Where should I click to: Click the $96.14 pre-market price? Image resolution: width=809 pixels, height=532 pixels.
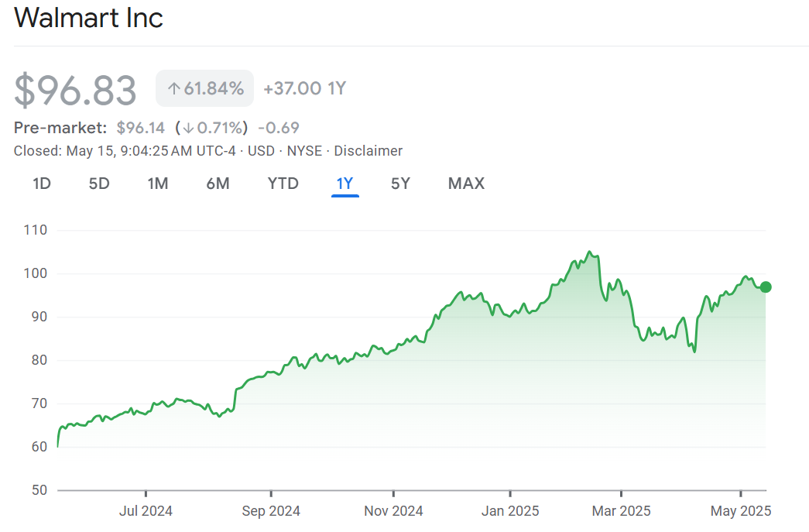click(141, 128)
